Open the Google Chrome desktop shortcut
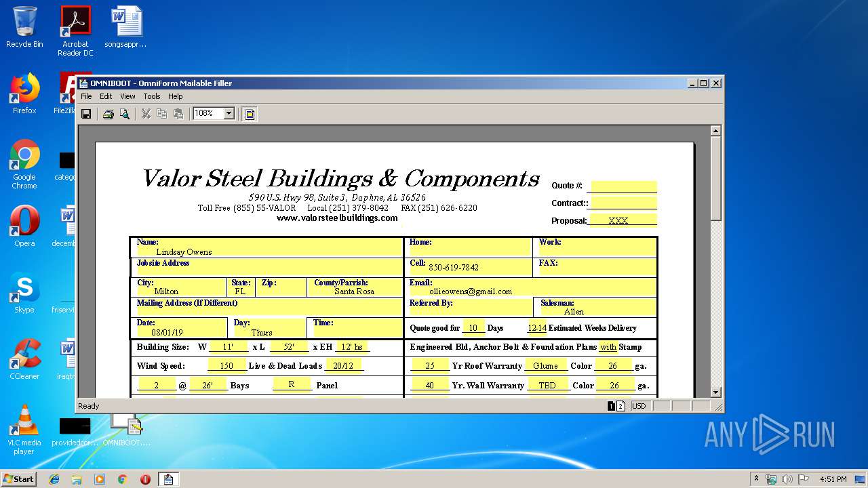 (x=24, y=164)
